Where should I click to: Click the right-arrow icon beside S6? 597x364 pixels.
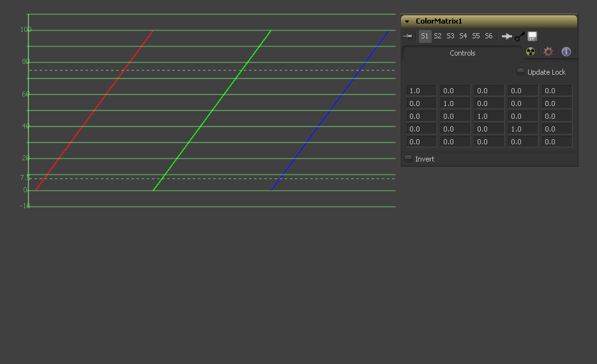coord(507,36)
